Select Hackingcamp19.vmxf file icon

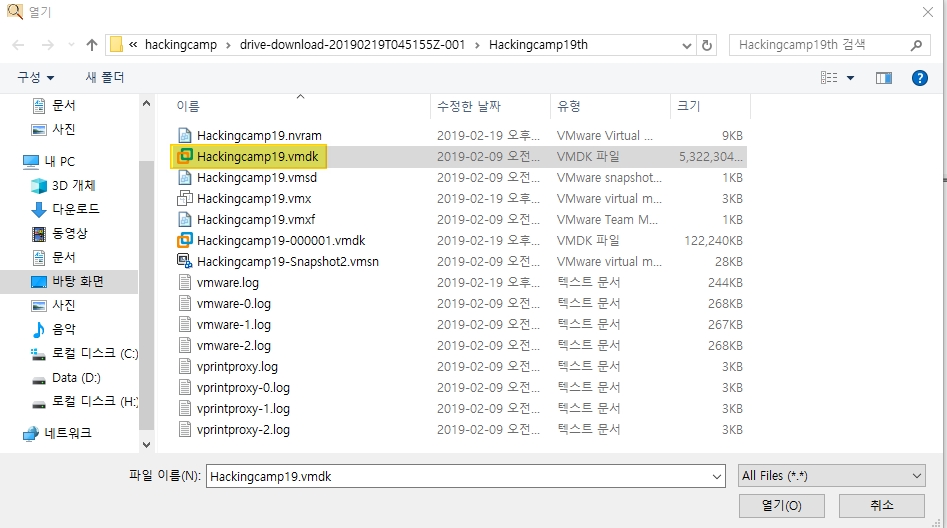click(184, 219)
